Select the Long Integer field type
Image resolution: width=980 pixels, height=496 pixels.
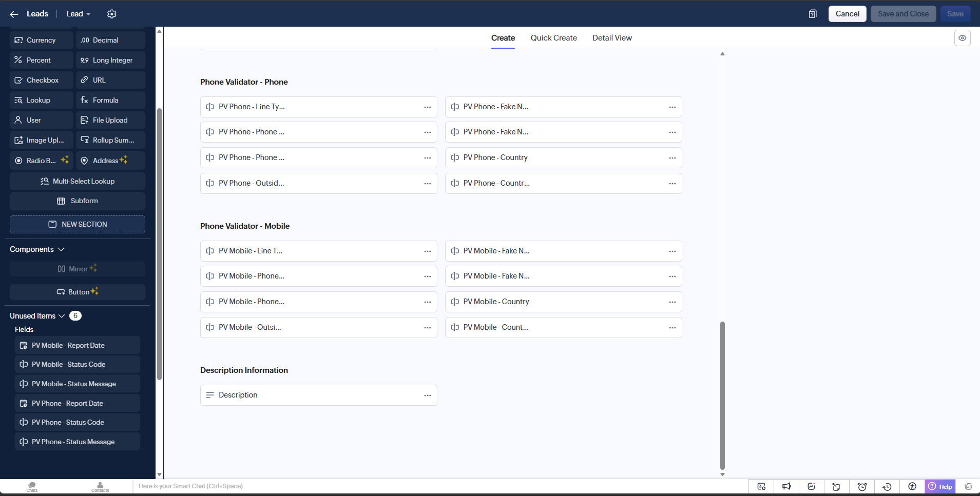click(110, 60)
